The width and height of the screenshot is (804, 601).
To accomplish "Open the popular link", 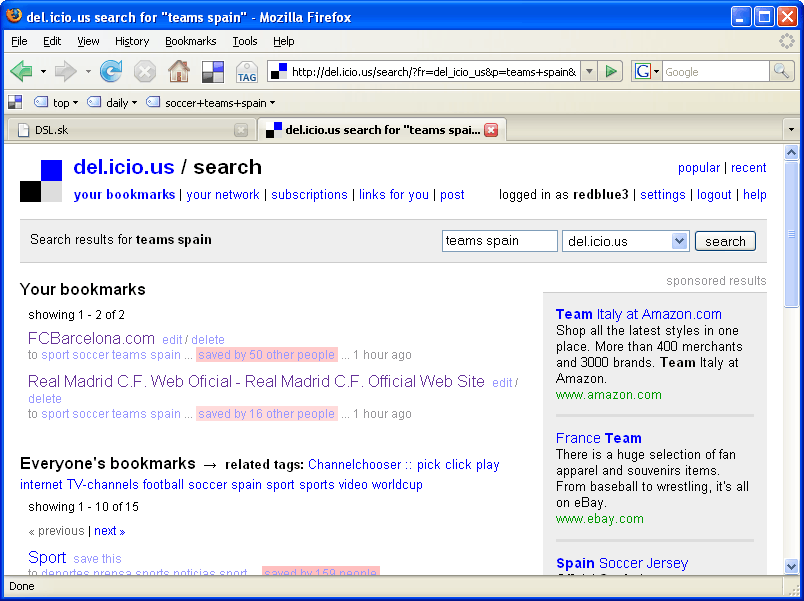I will pyautogui.click(x=699, y=168).
